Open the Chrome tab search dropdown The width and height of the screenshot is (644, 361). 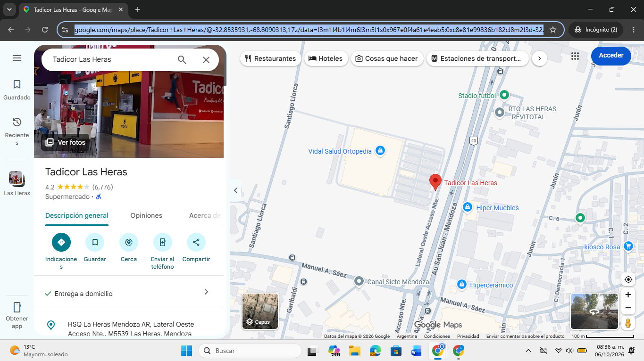pos(9,9)
